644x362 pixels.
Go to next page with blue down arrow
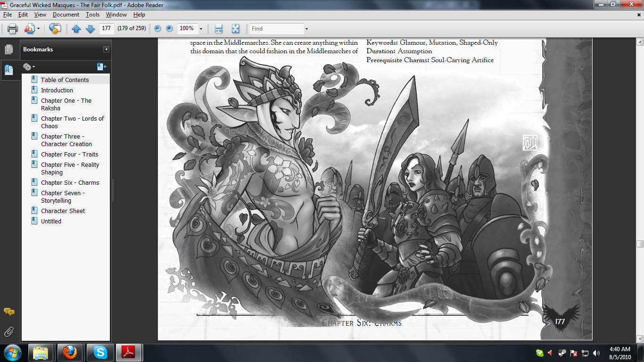[x=90, y=29]
